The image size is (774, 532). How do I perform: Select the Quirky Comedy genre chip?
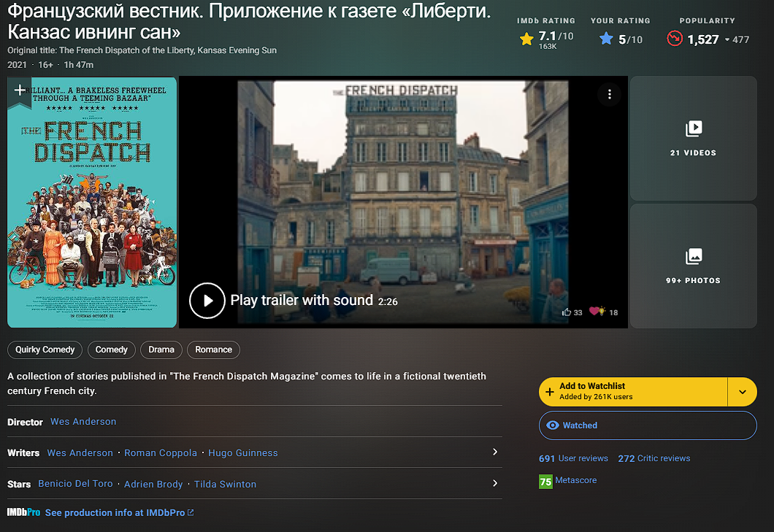pos(45,350)
